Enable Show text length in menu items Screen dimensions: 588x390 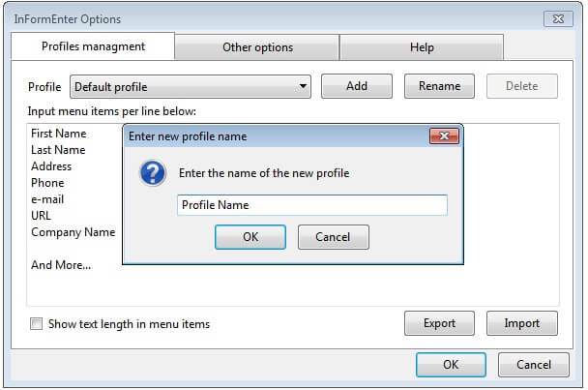pos(37,324)
